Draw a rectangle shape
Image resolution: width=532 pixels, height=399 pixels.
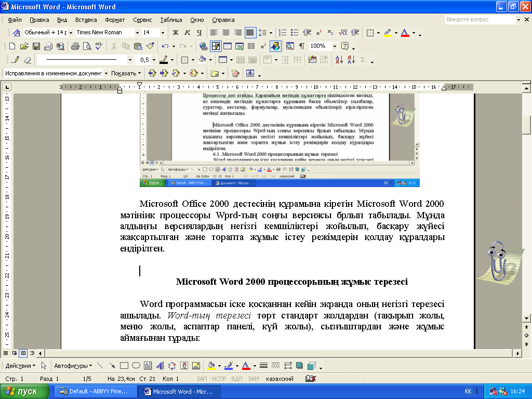click(x=124, y=366)
